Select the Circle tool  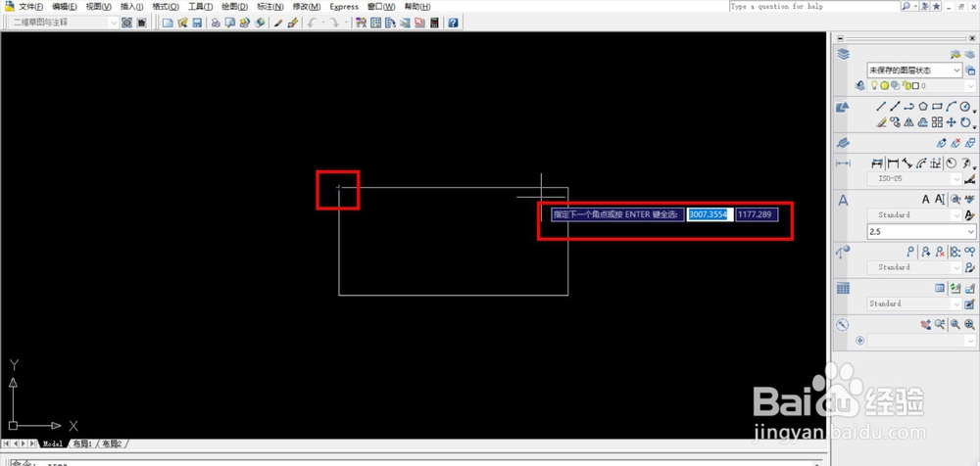[x=965, y=106]
